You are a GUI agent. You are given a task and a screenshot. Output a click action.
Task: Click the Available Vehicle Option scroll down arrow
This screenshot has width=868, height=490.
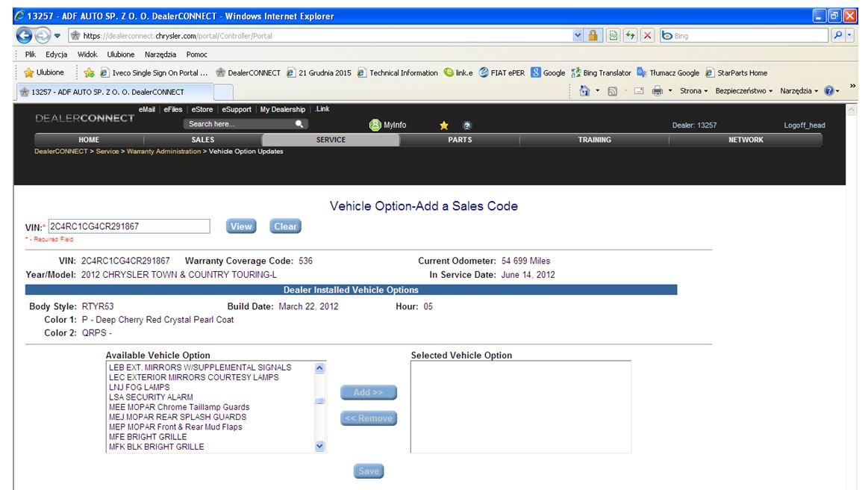(x=319, y=446)
